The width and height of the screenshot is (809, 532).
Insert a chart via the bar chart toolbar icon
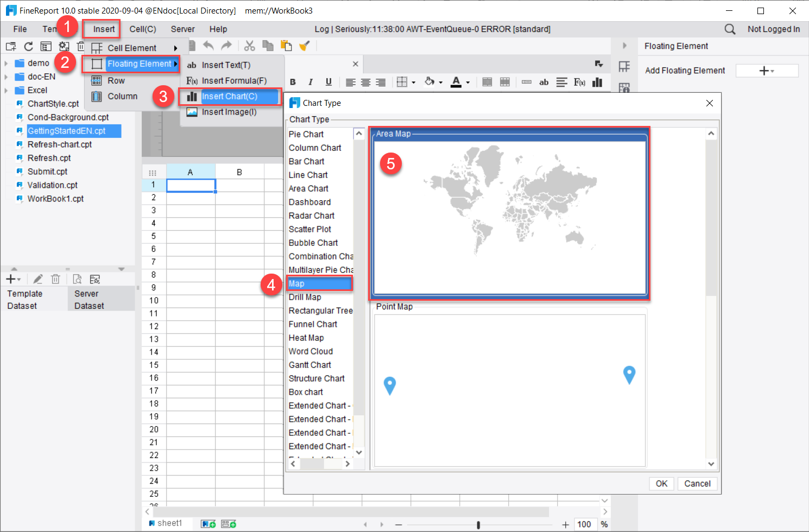tap(598, 82)
